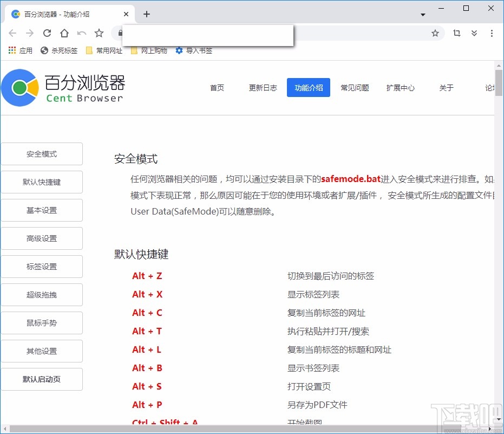Click the 其他设置 sidebar button
Screen dimensions: 504x434
click(x=42, y=351)
